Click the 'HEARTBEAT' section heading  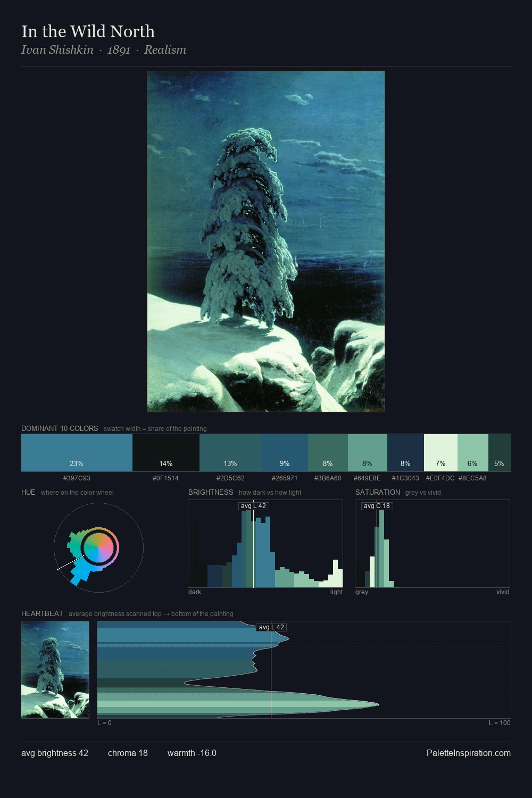tap(42, 613)
